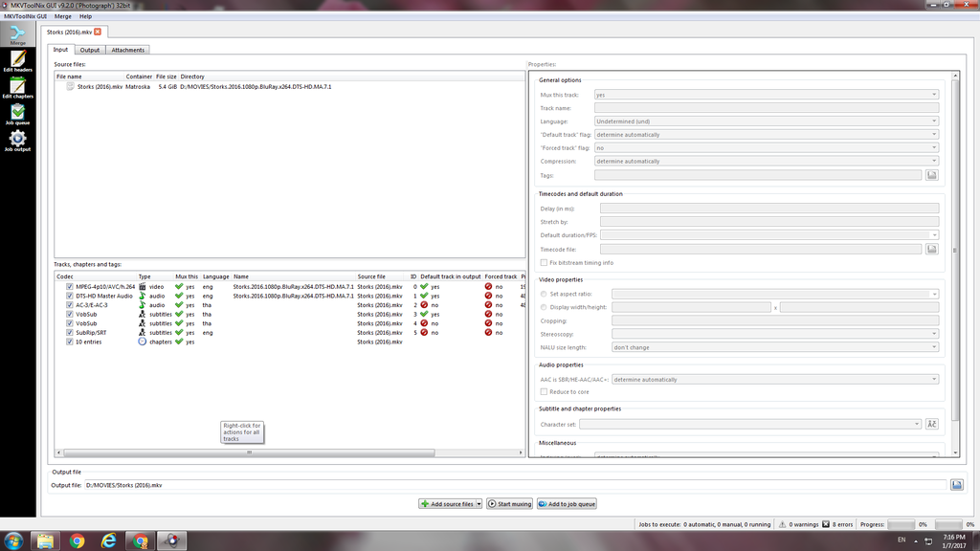Viewport: 980px width, 551px height.
Task: Uncheck first VobSub track checkbox
Action: pos(69,314)
